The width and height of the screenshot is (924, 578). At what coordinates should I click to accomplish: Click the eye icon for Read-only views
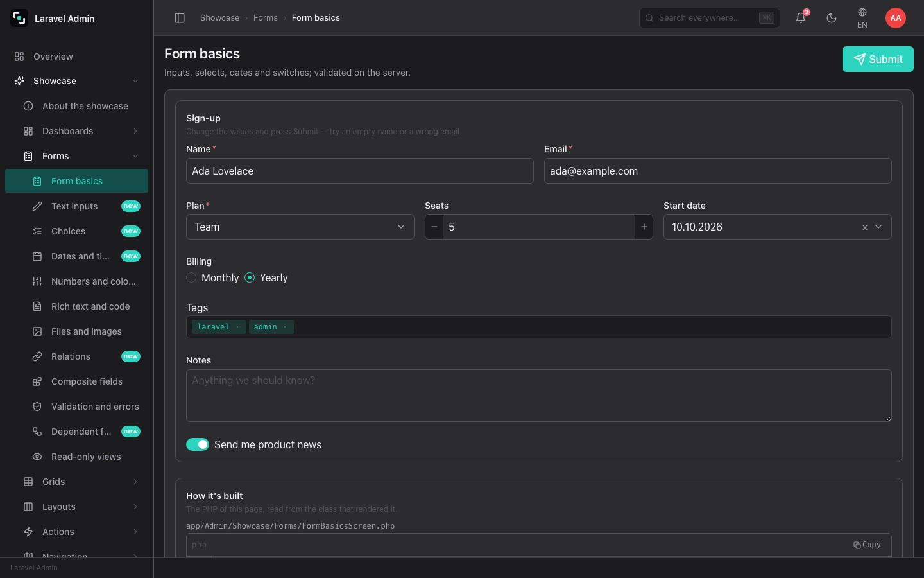pyautogui.click(x=37, y=457)
